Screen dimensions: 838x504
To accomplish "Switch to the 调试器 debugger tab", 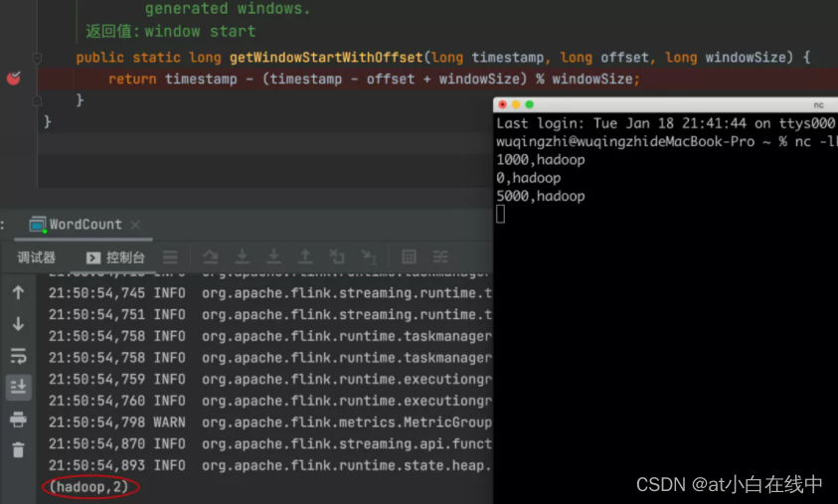I will coord(37,257).
